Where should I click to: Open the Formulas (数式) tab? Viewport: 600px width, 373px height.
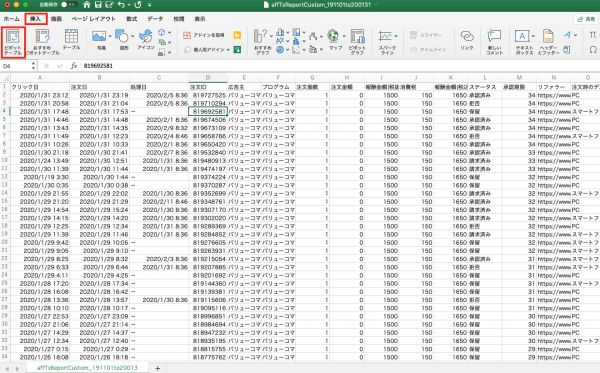132,19
